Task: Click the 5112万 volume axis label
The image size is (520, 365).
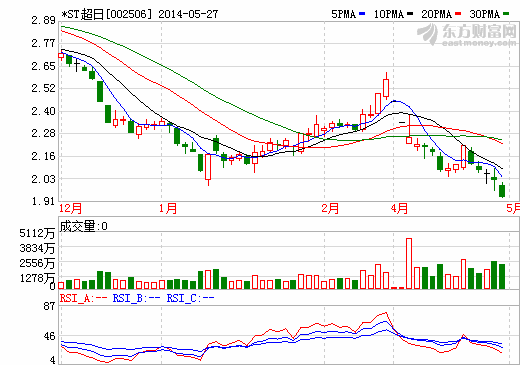Action: 37,233
